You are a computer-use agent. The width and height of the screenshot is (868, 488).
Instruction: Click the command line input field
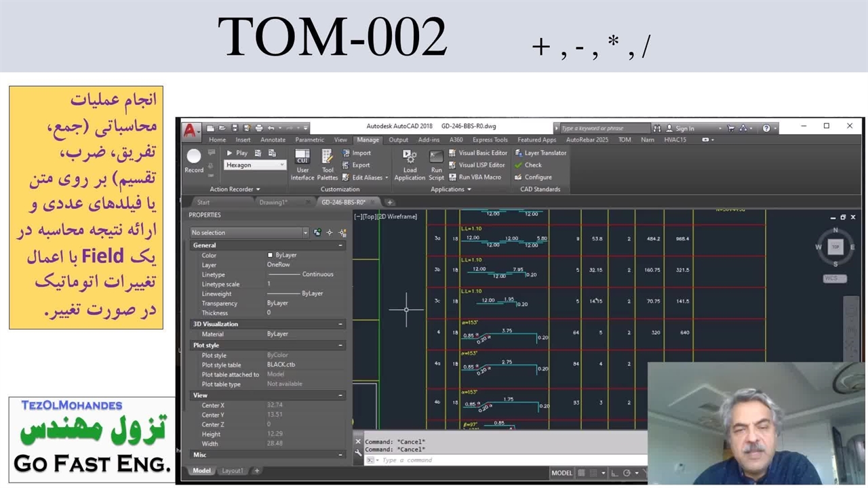coord(475,460)
